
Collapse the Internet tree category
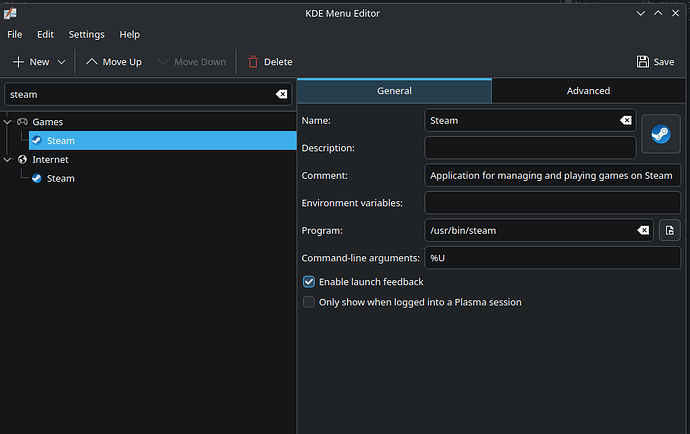point(7,159)
